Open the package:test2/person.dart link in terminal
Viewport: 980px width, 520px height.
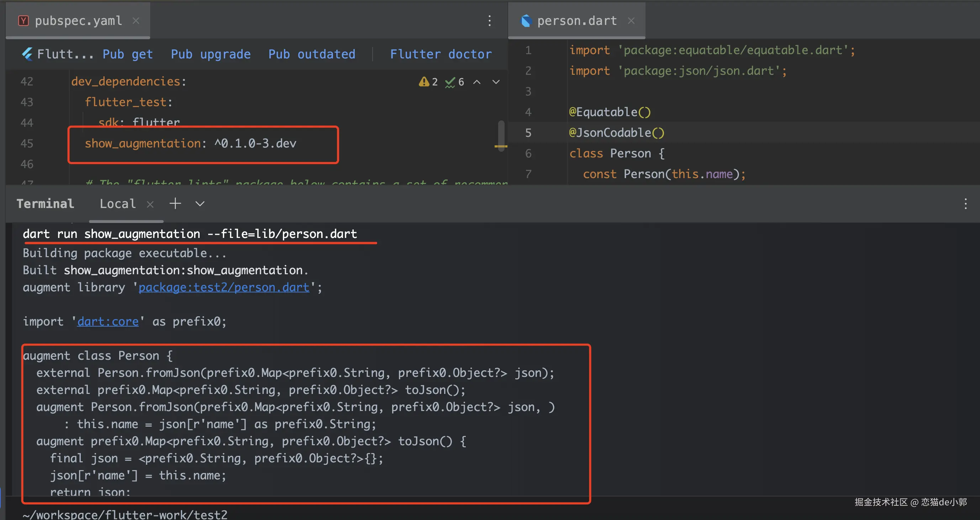click(224, 287)
